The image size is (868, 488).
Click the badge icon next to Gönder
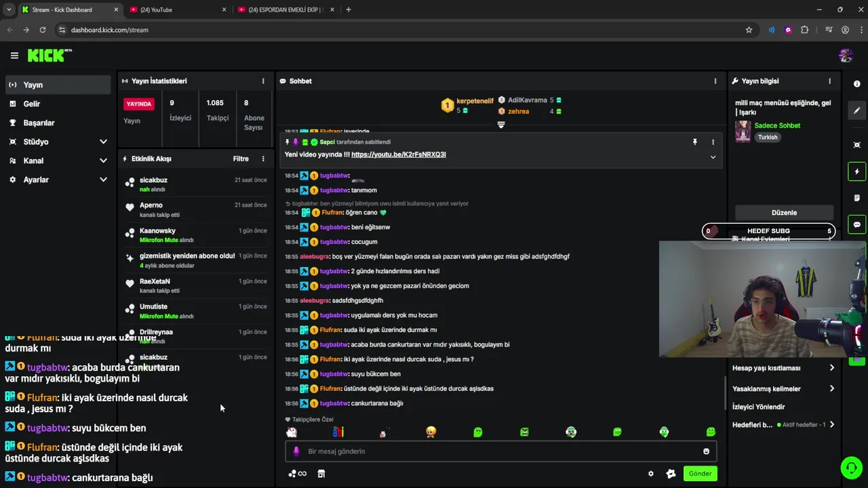[x=671, y=474]
